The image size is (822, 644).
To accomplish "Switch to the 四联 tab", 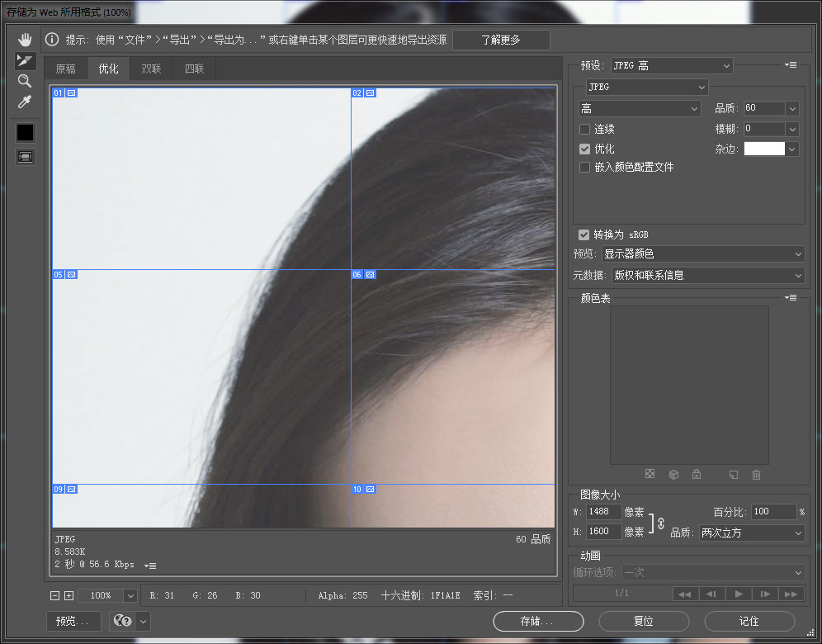I will pyautogui.click(x=194, y=69).
